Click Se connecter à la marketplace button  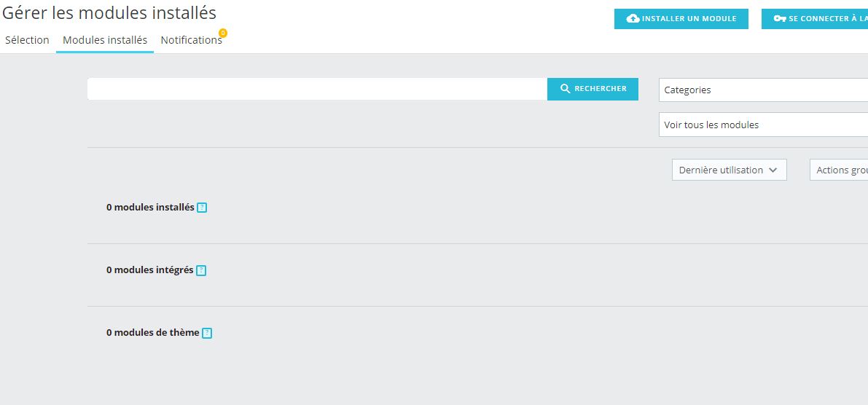click(x=815, y=19)
